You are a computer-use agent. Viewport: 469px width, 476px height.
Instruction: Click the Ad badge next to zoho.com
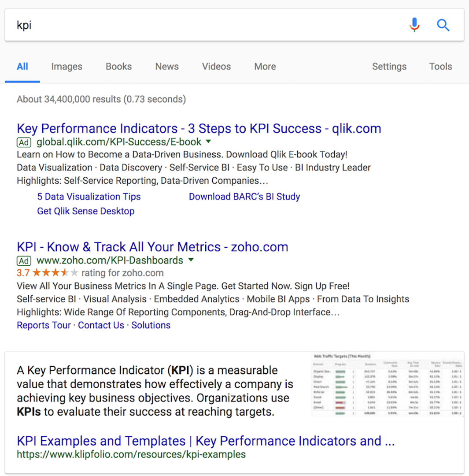click(x=24, y=261)
